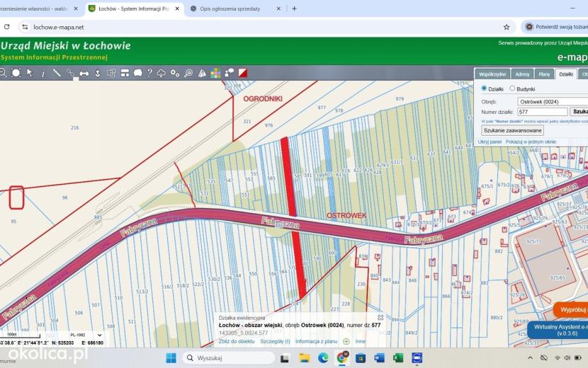Viewport: 588px width, 368px height.
Task: Open Wirtualny Asystent e-mapa button
Action: point(558,330)
